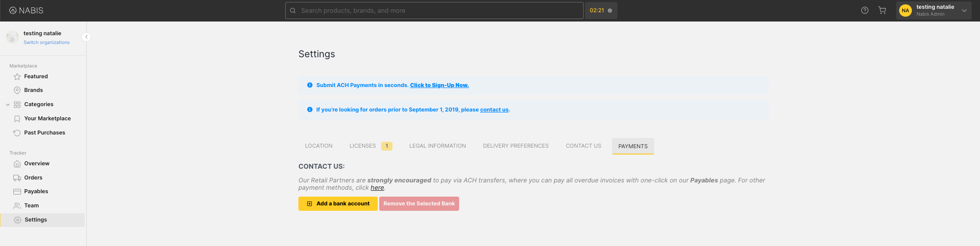Switch to the Licenses tab

363,146
